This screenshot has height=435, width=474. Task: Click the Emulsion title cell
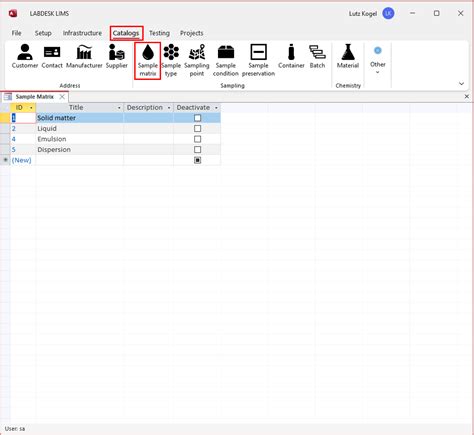[x=80, y=139]
